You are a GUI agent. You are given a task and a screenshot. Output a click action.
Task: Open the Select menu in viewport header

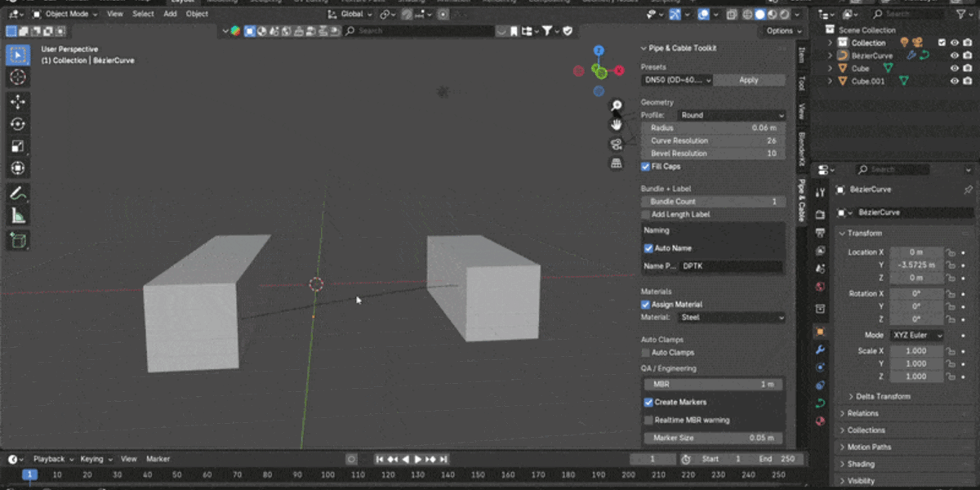pos(143,14)
